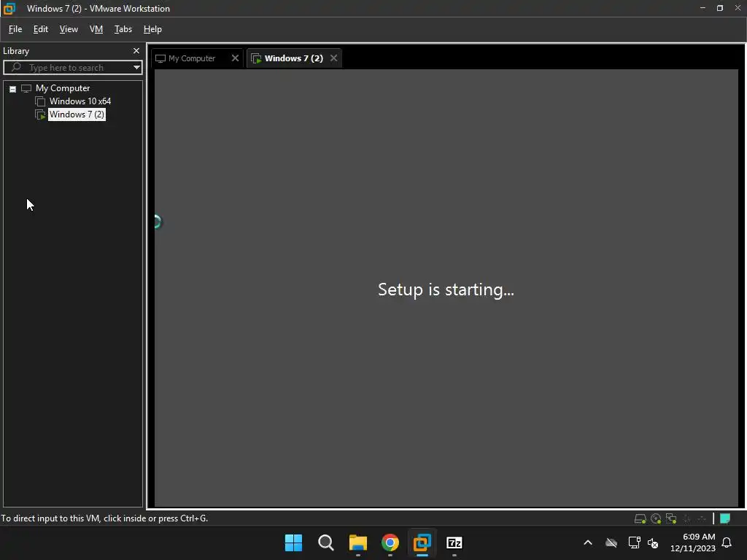Select the Windows 7 (2) tab
747x560 pixels.
[x=293, y=58]
